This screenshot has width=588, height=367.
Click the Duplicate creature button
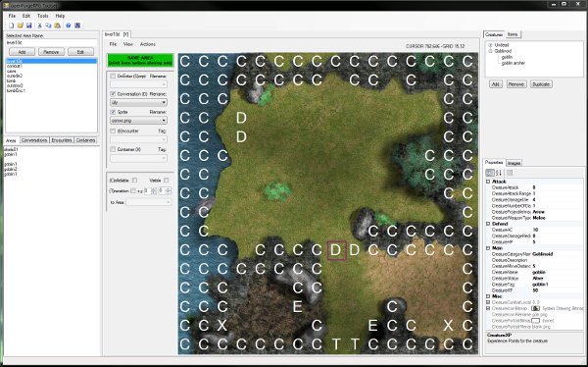tap(541, 84)
